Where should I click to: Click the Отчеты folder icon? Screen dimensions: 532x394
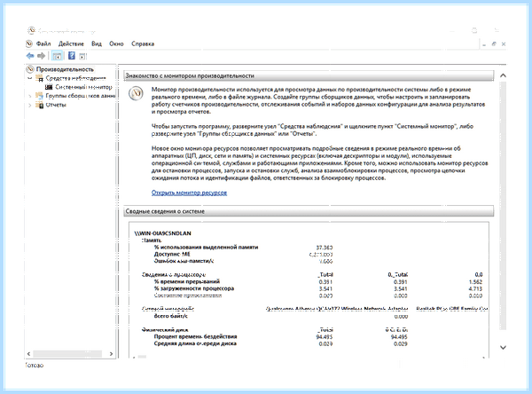[40, 105]
